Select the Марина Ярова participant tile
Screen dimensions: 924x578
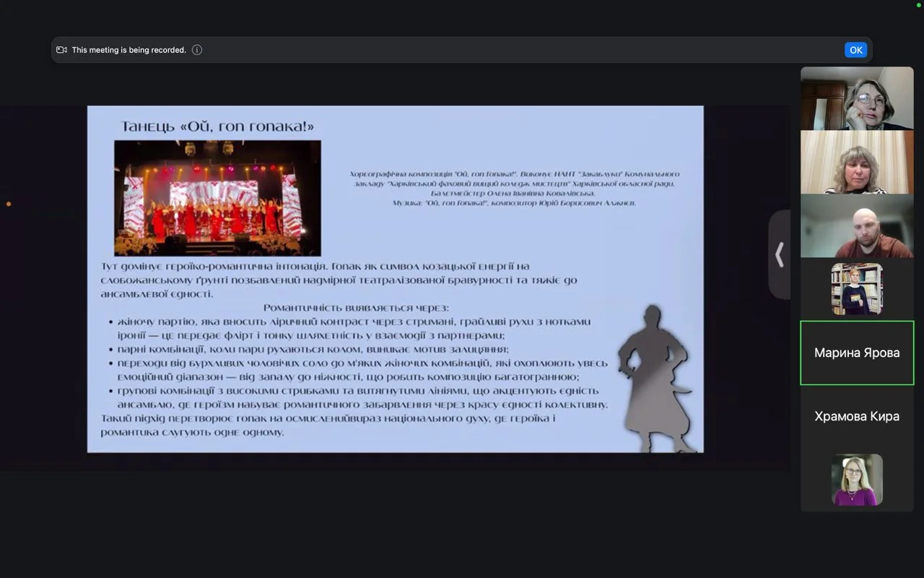point(857,353)
